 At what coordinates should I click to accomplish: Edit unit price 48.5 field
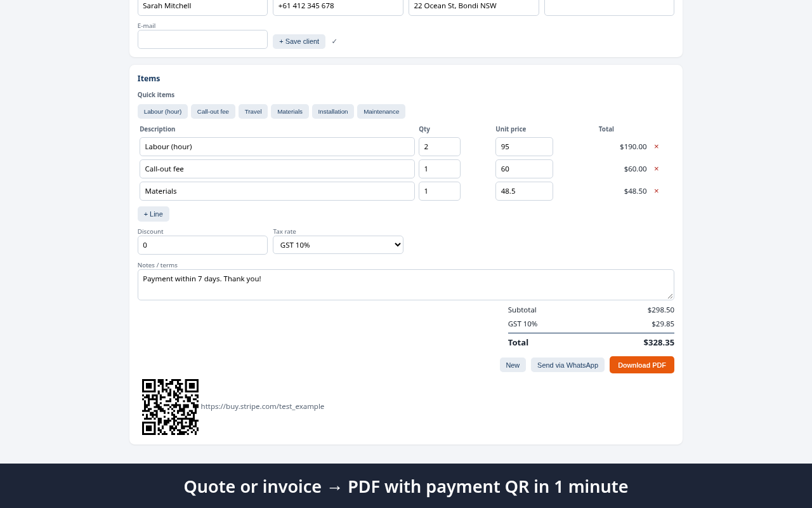(524, 191)
